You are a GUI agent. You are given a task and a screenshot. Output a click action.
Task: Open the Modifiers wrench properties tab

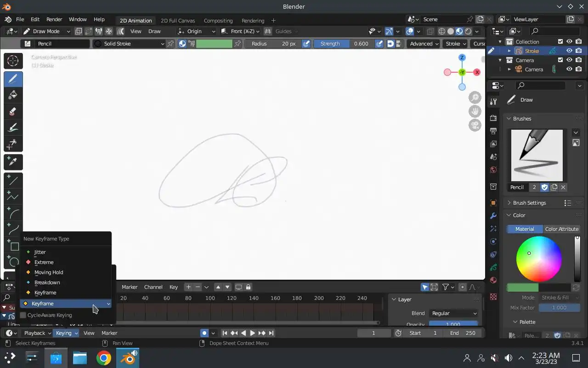[493, 216]
